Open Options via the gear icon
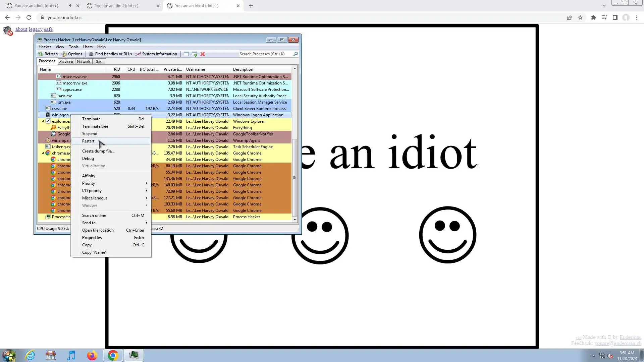 point(64,54)
